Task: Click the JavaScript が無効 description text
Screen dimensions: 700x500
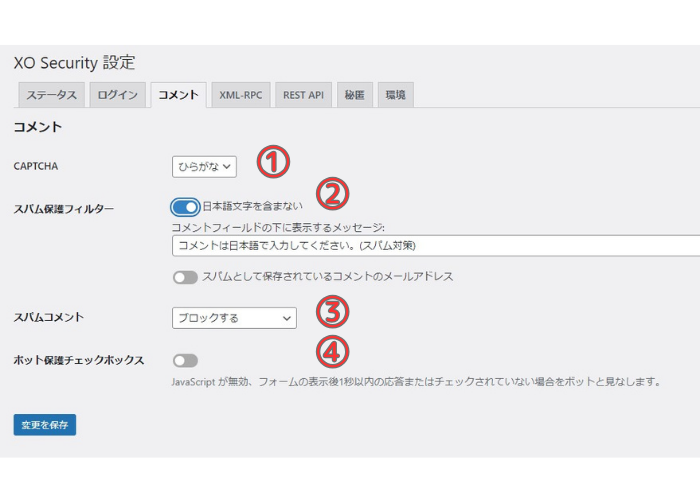Action: [x=416, y=382]
